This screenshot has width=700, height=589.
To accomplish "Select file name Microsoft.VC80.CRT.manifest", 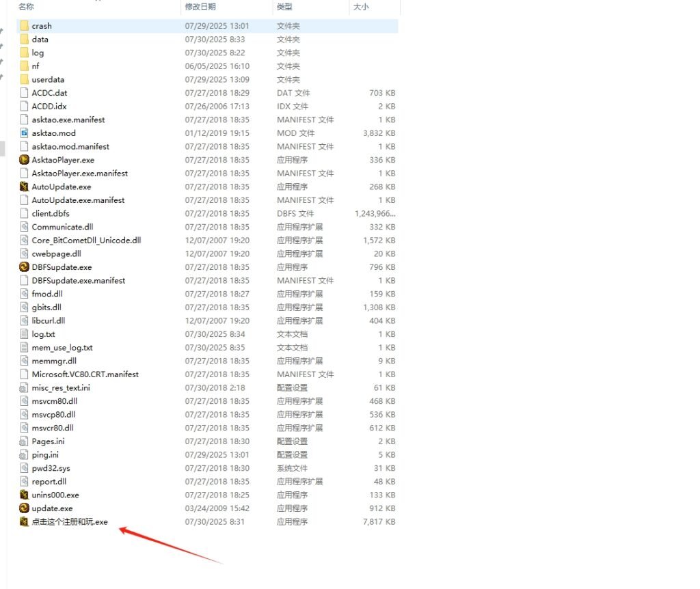I will click(x=85, y=374).
